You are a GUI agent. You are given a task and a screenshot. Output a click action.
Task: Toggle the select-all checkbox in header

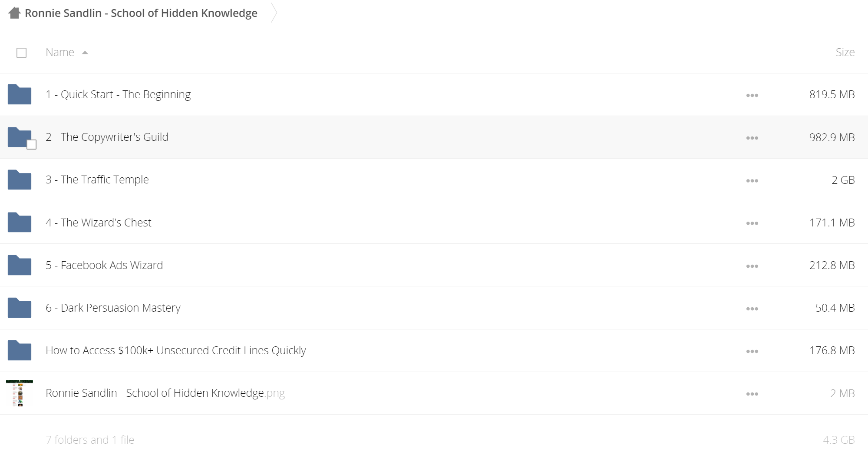21,53
